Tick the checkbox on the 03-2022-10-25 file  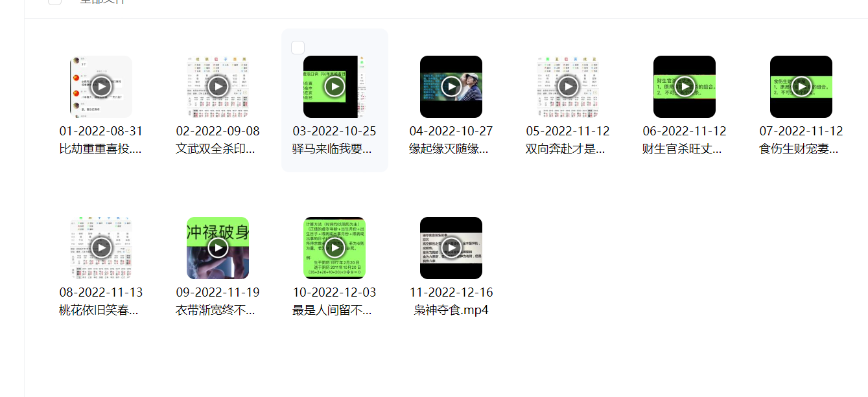pyautogui.click(x=298, y=47)
